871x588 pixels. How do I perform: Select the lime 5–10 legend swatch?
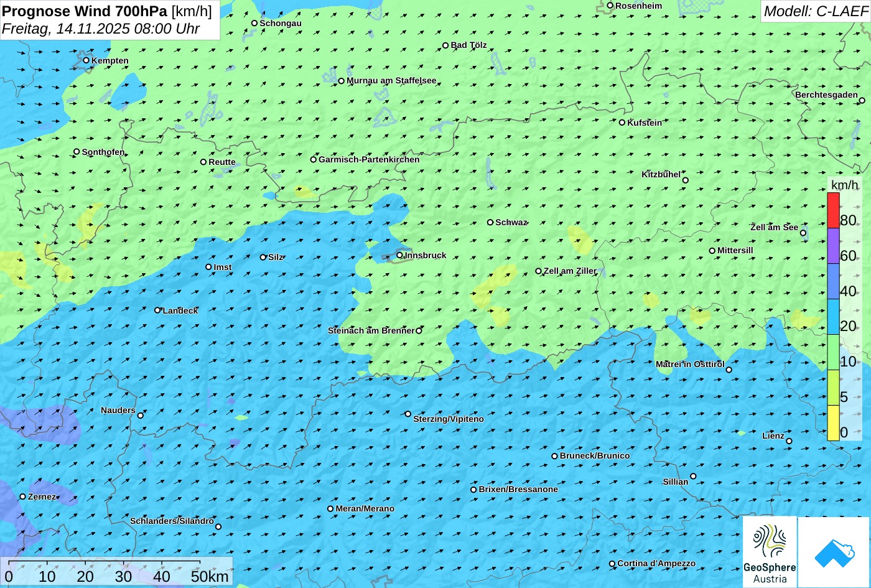pos(833,388)
